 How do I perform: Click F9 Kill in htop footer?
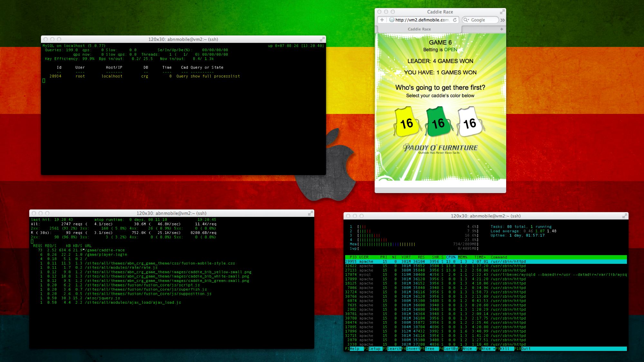[x=504, y=349]
